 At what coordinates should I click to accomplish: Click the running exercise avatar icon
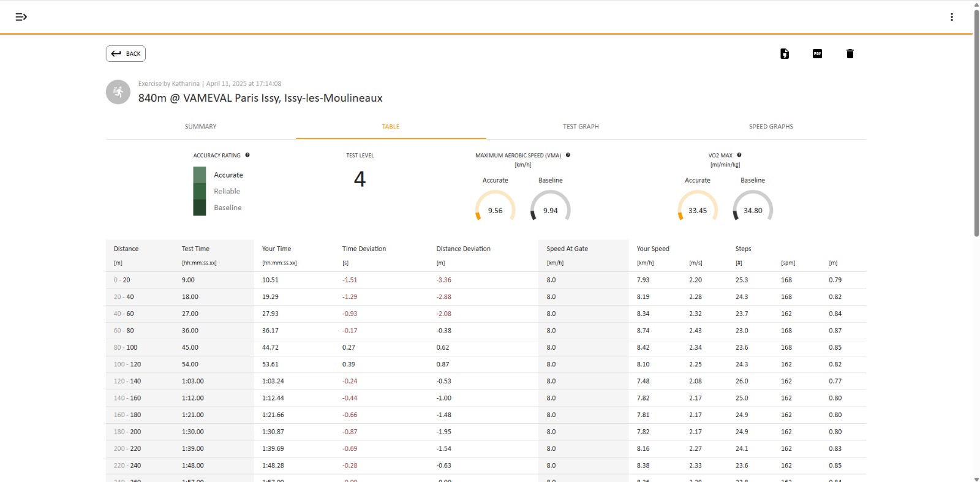pyautogui.click(x=118, y=92)
